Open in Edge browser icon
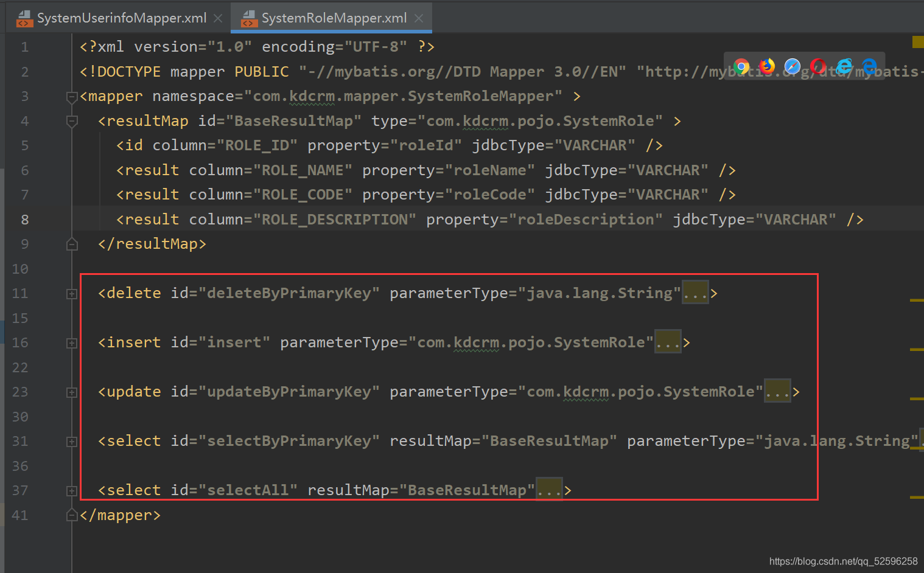 coord(869,66)
